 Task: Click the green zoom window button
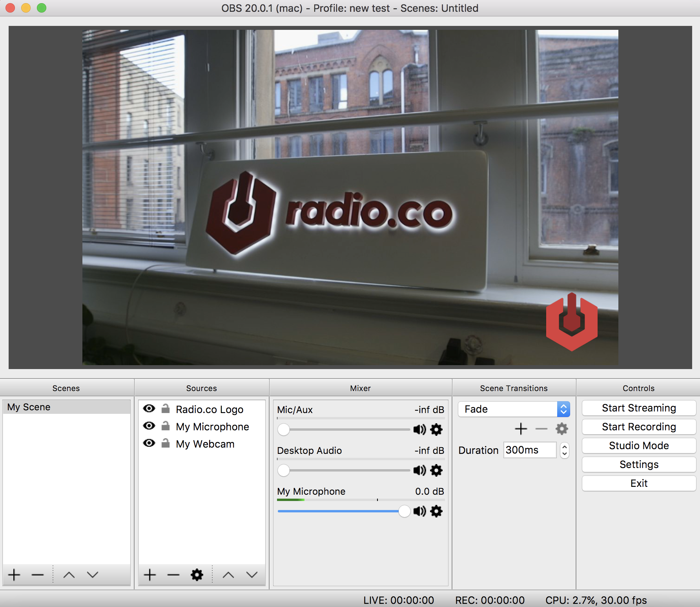[x=42, y=8]
